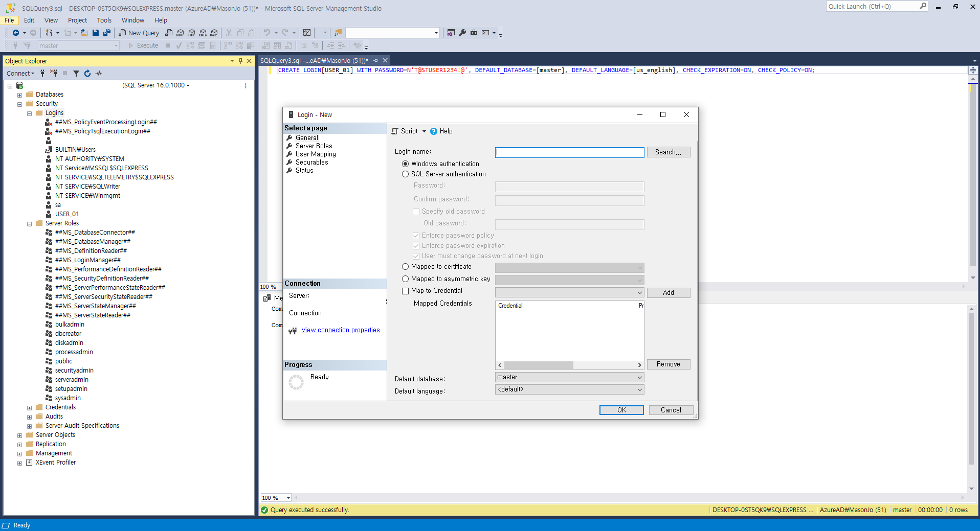This screenshot has height=531, width=980.
Task: Select Windows authentication radio button
Action: tap(406, 164)
